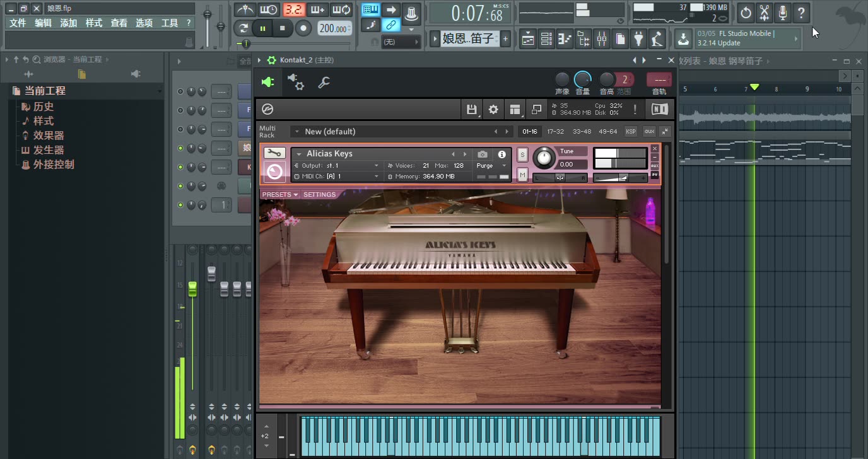Open the New (default) multi rack dropdown
Screen dimensions: 868x459
[402, 131]
